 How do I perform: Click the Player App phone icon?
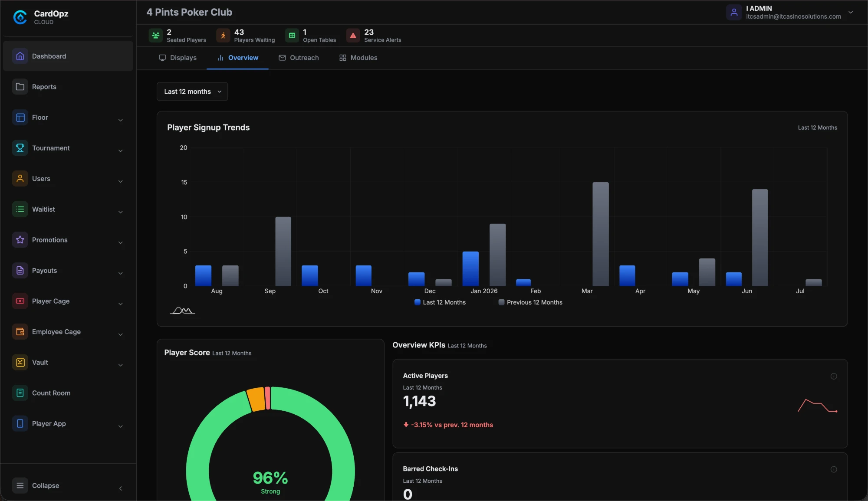click(20, 424)
